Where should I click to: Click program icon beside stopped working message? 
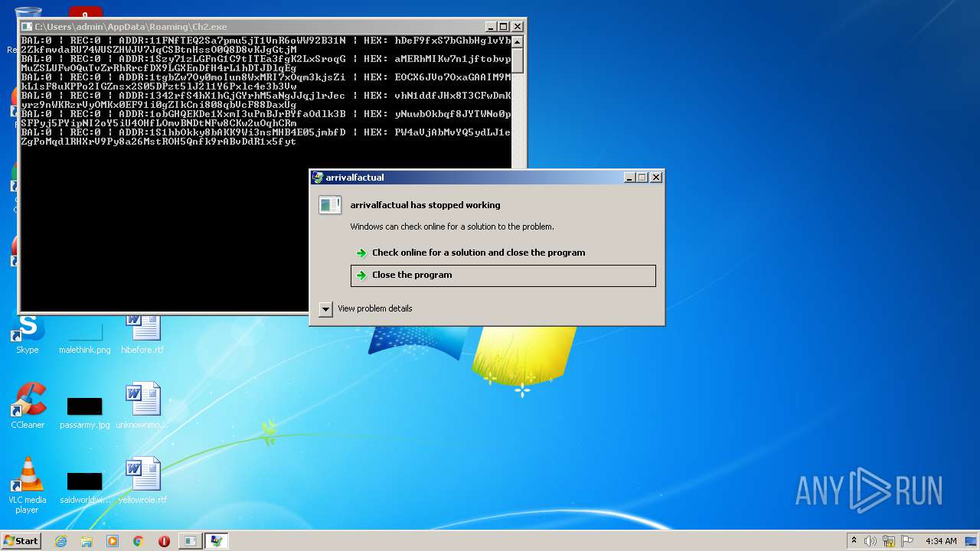pyautogui.click(x=330, y=205)
